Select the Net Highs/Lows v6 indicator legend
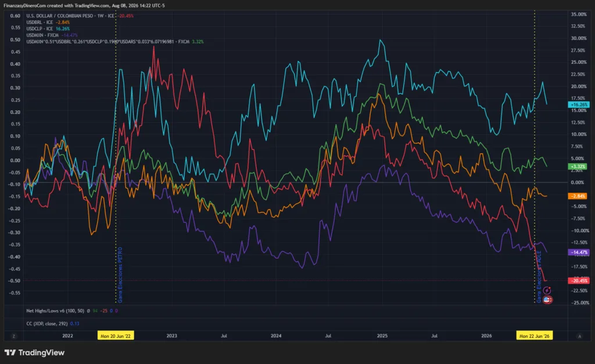The width and height of the screenshot is (595, 364). 55,311
